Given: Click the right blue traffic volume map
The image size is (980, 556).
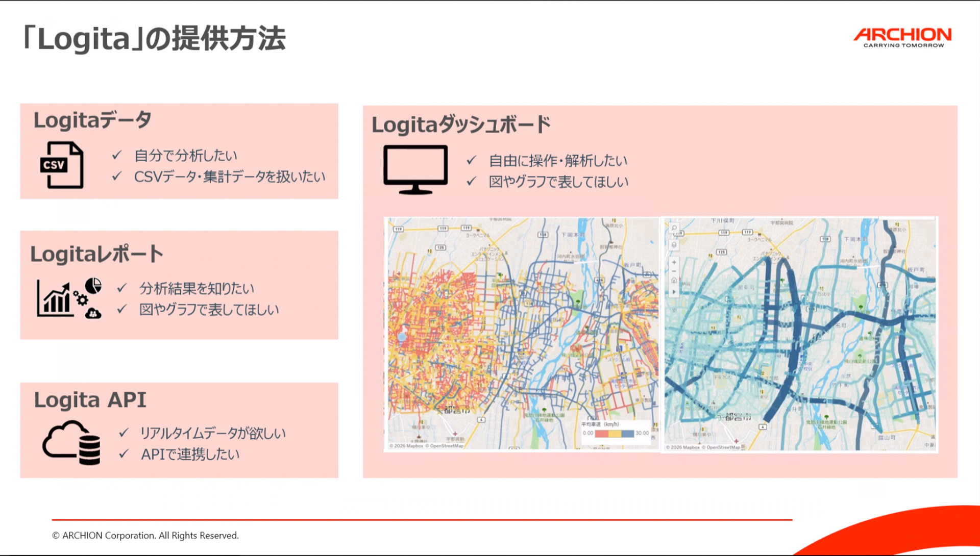Looking at the screenshot, I should click(800, 335).
